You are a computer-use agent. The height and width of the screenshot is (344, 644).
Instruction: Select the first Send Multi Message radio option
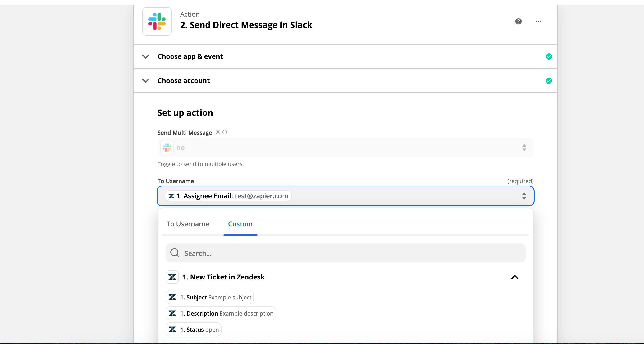(218, 132)
